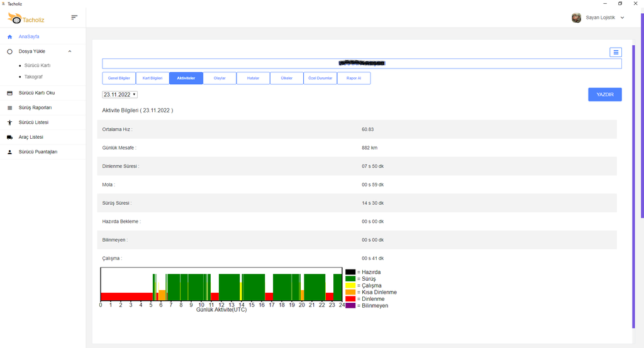Open Sürücü Listesi page
This screenshot has height=348, width=644.
click(33, 122)
